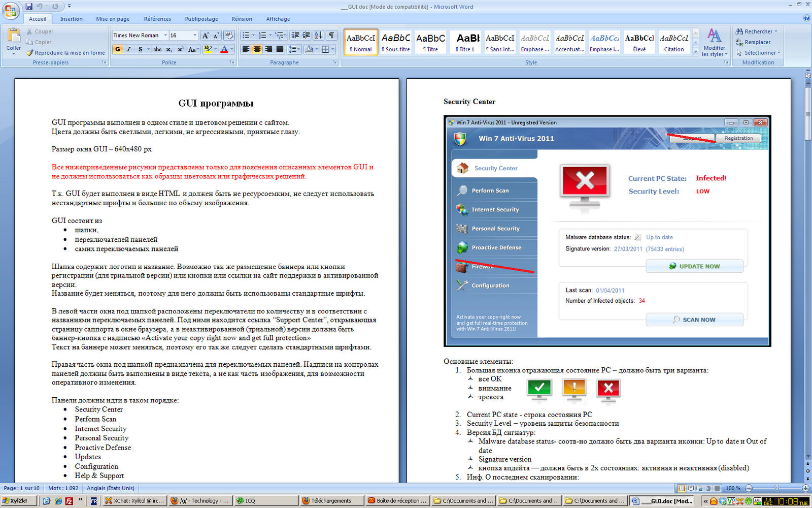Toggle bold with the G button
The image size is (812, 508).
118,49
